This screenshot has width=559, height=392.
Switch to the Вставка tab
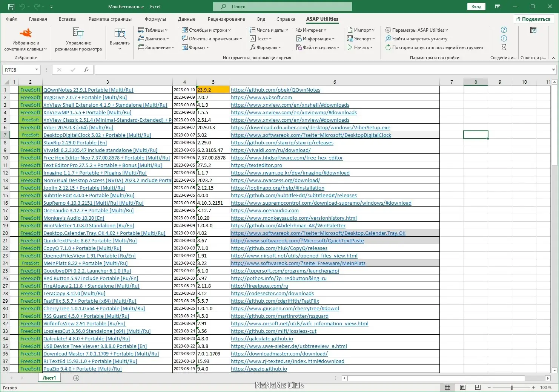67,19
